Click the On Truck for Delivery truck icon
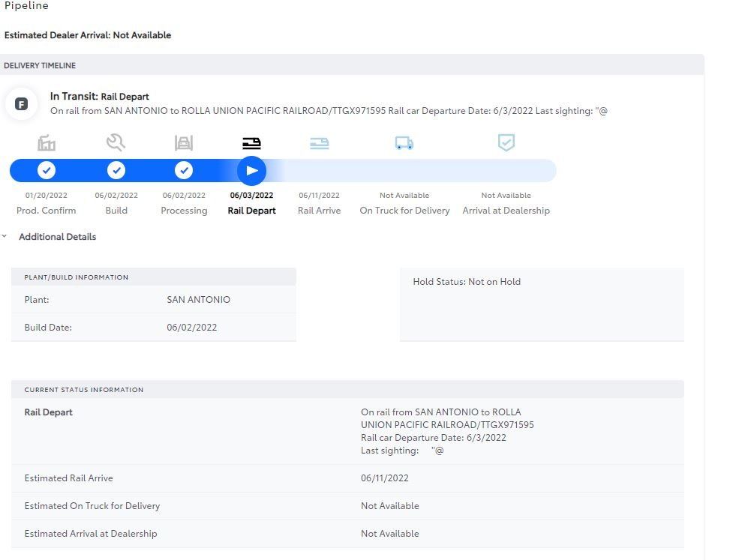Screen dimensions: 754x560 tap(404, 142)
